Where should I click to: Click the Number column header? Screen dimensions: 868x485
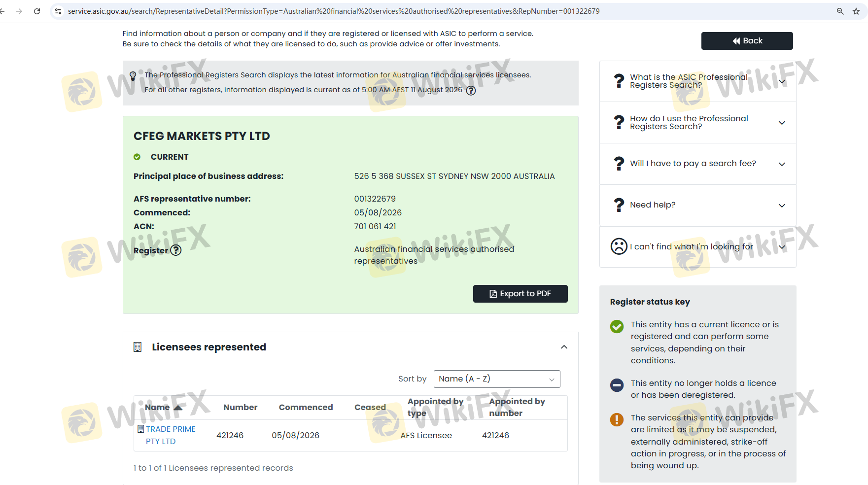tap(241, 408)
